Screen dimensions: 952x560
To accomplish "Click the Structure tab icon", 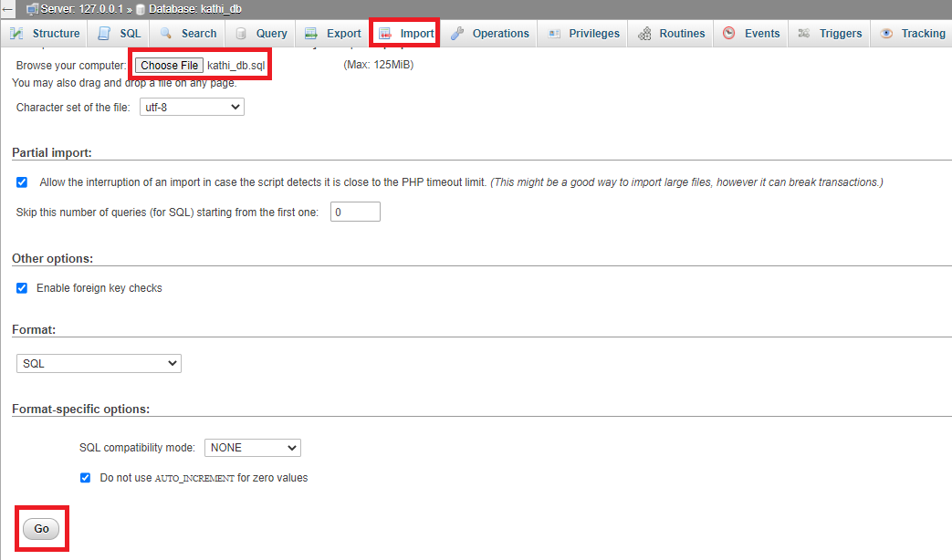I will click(x=16, y=34).
